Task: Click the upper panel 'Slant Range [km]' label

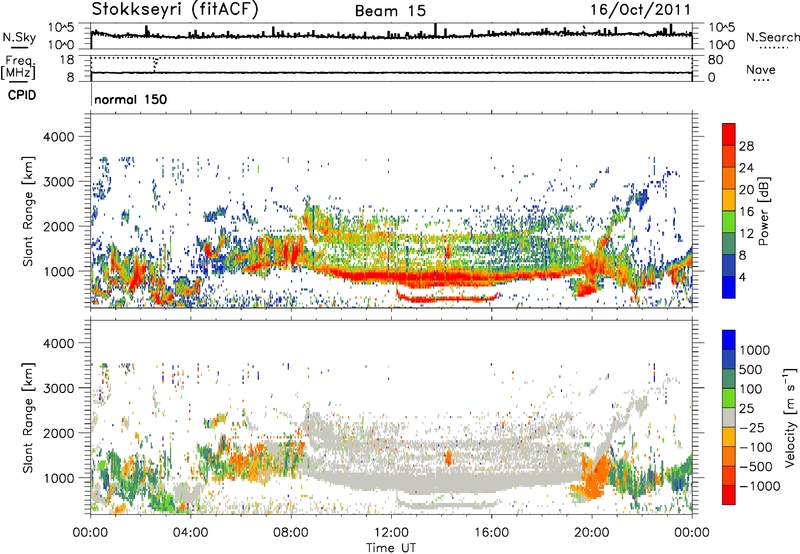Action: (28, 211)
